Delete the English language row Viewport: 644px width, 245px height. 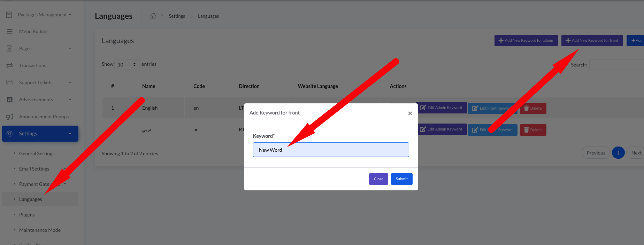533,108
